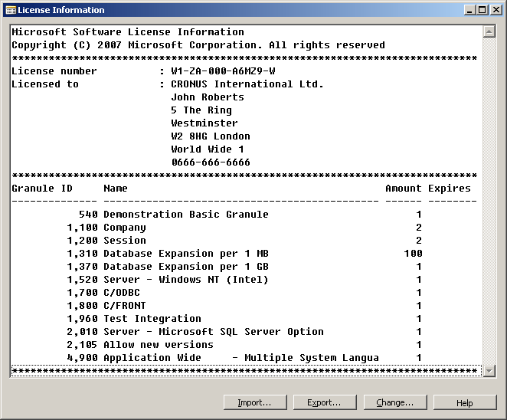Viewport: 507px width, 420px height.
Task: Open the Change... license dialog
Action: [x=395, y=402]
